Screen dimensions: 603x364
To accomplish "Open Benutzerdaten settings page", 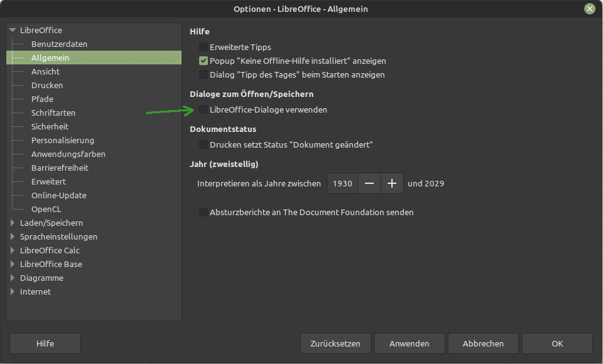I will (59, 44).
